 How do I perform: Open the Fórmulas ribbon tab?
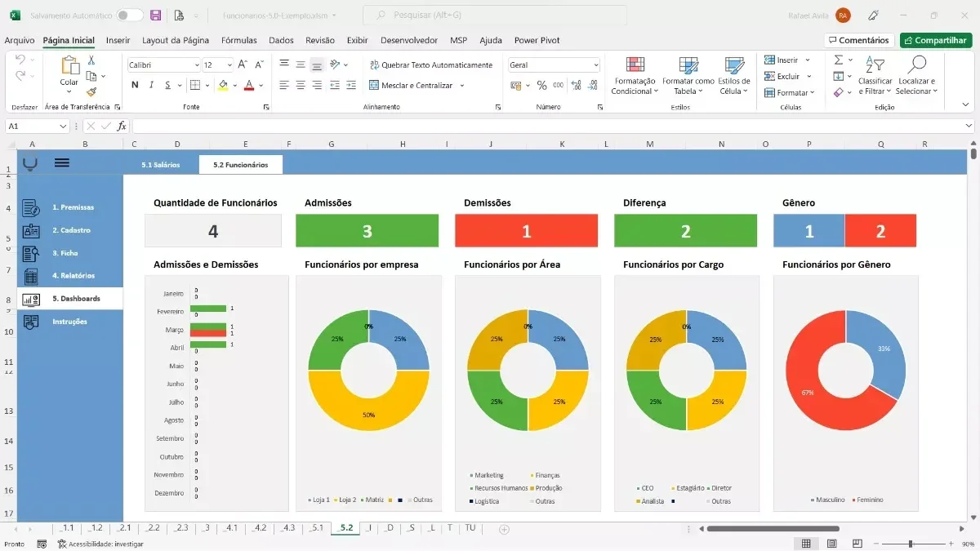pos(238,40)
